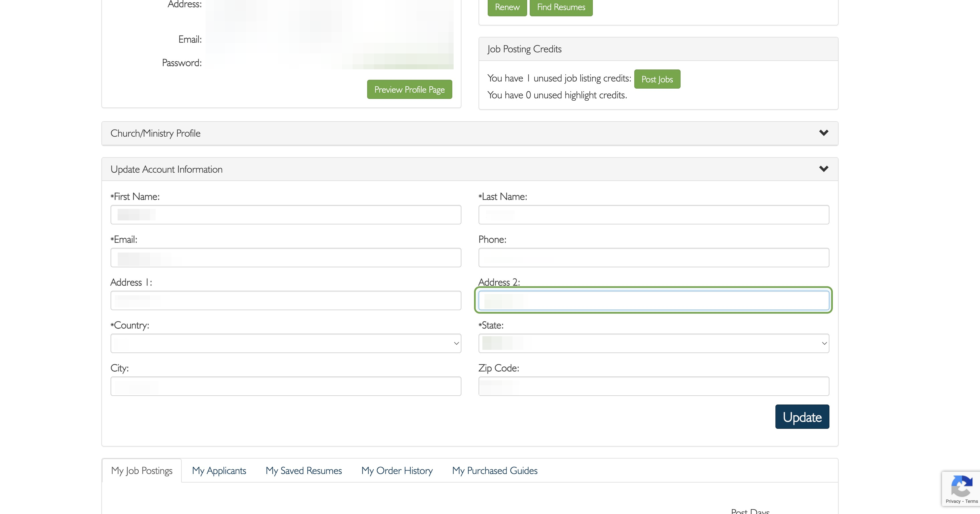Screen dimensions: 980x514
Task: Click the Email input field
Action: tap(286, 258)
